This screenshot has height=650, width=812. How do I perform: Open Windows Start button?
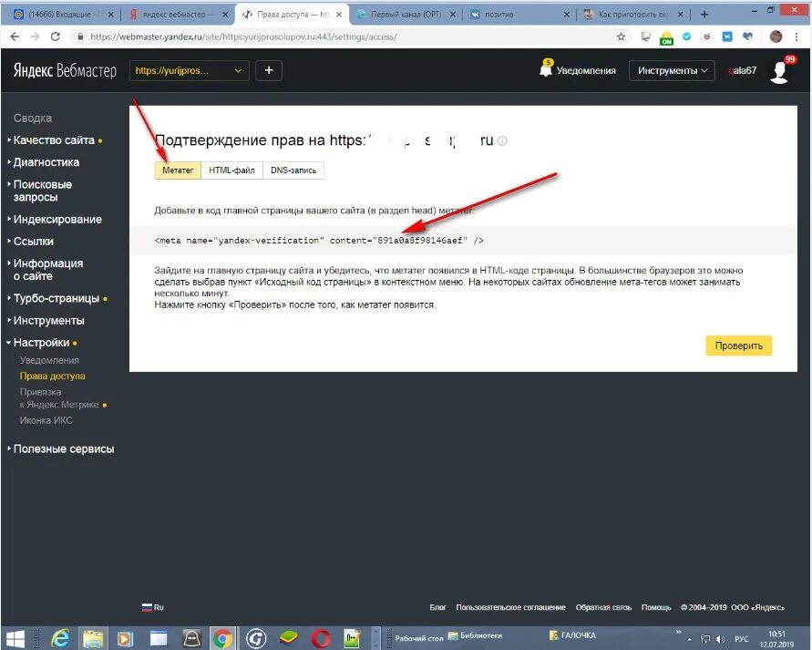tap(15, 639)
